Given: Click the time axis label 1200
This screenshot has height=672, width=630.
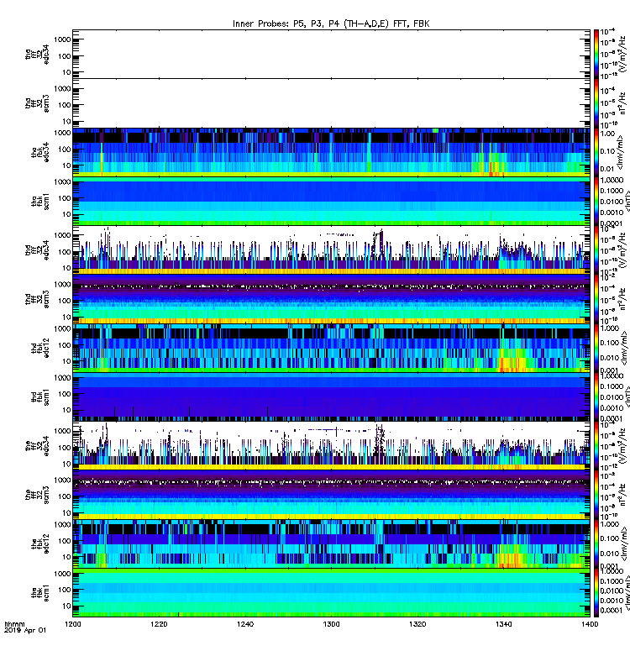Looking at the screenshot, I should (x=72, y=624).
